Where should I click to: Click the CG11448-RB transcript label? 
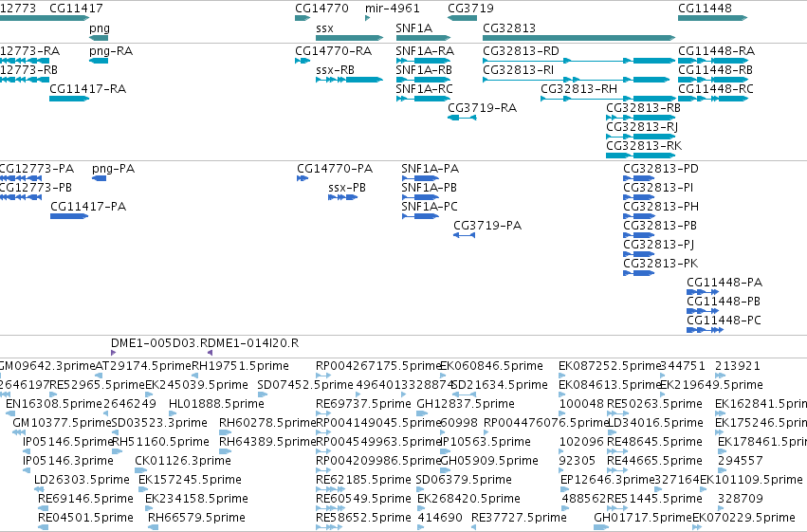715,70
